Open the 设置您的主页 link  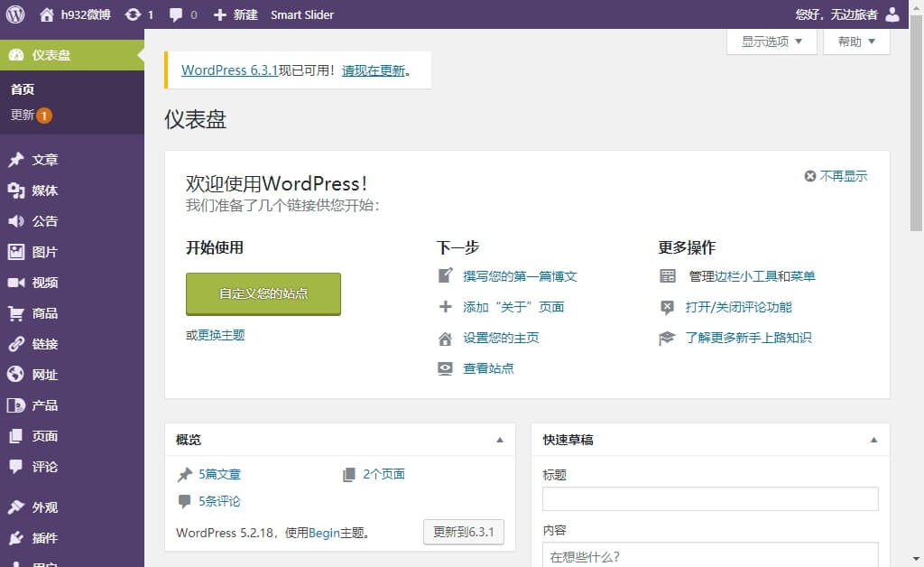tap(501, 338)
